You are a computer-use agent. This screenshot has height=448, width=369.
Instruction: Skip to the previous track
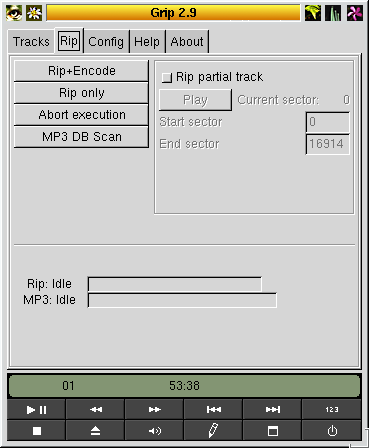coord(213,409)
